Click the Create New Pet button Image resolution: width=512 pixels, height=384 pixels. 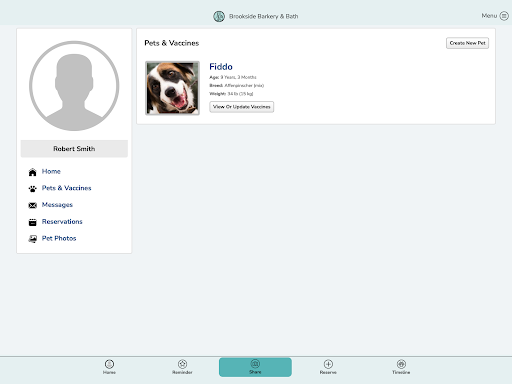click(x=467, y=43)
